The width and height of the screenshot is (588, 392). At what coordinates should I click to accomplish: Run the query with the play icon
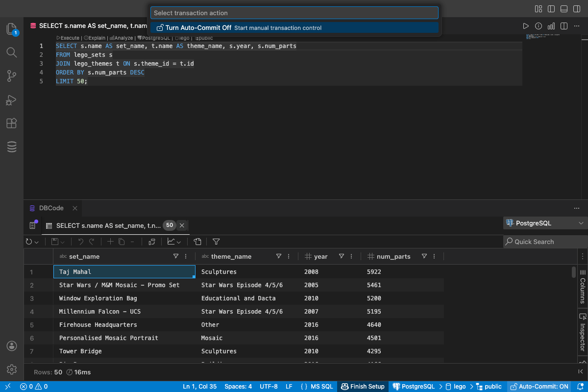coord(526,26)
